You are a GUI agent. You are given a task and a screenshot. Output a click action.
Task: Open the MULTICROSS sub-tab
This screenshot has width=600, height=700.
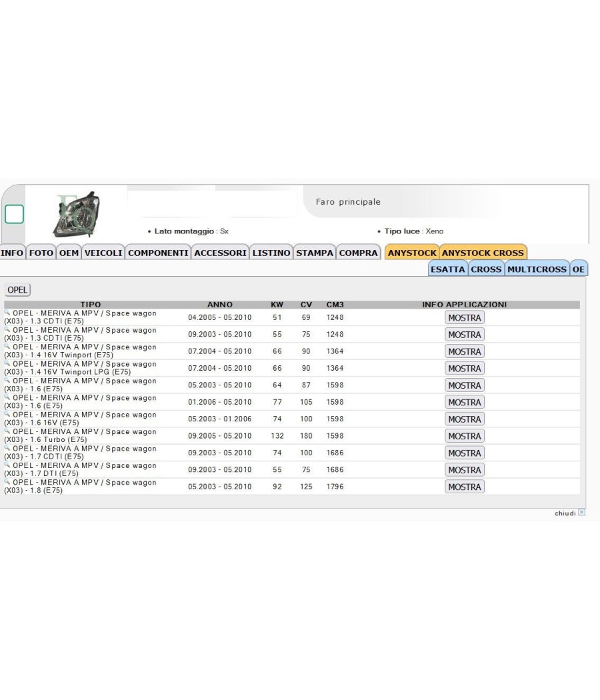537,269
